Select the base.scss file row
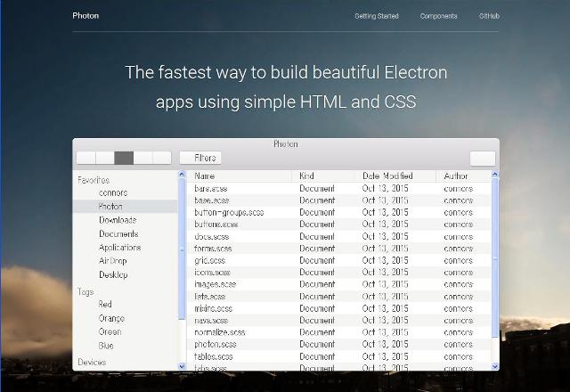The image size is (570, 392). pyautogui.click(x=338, y=200)
